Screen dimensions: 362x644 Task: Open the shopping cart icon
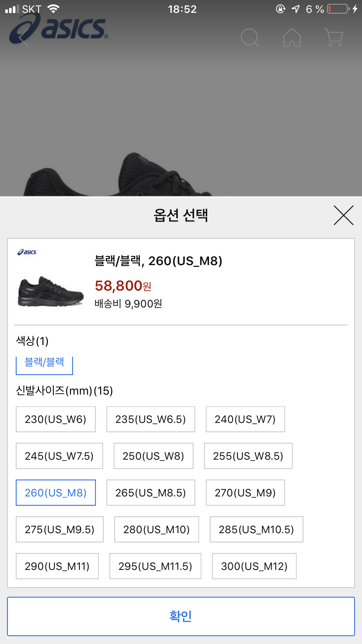pos(334,37)
